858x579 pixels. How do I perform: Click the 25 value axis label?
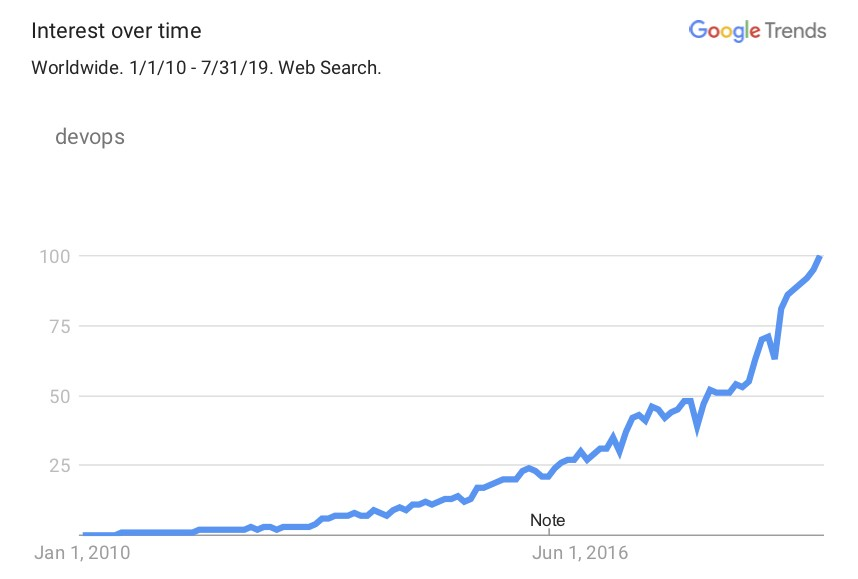click(60, 466)
